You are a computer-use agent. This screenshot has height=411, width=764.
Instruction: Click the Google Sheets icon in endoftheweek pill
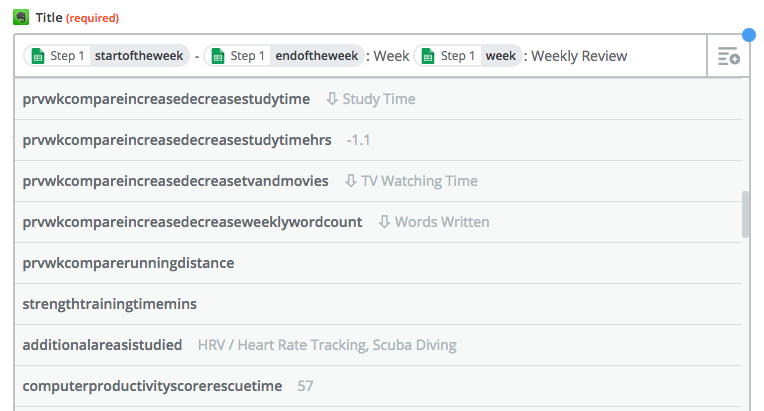[x=217, y=56]
